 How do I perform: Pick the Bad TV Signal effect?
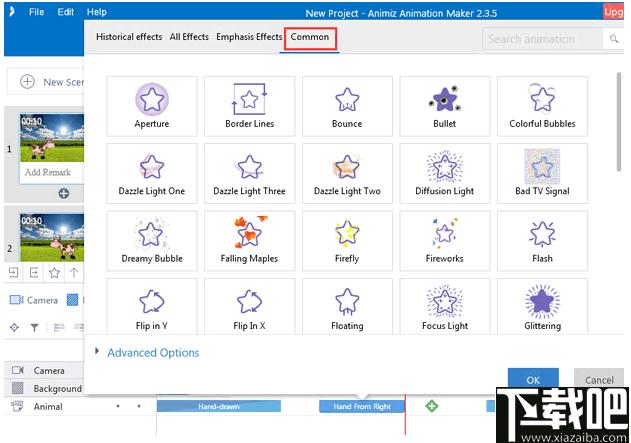pos(542,173)
